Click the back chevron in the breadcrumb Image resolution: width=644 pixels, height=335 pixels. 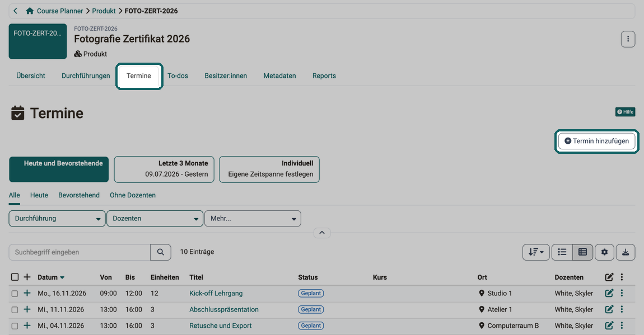16,11
